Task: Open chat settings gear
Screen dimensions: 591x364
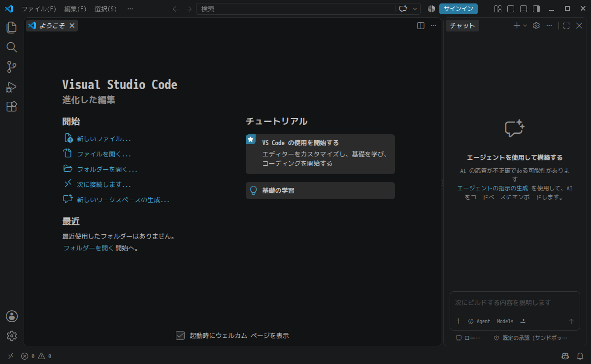Action: [x=536, y=26]
